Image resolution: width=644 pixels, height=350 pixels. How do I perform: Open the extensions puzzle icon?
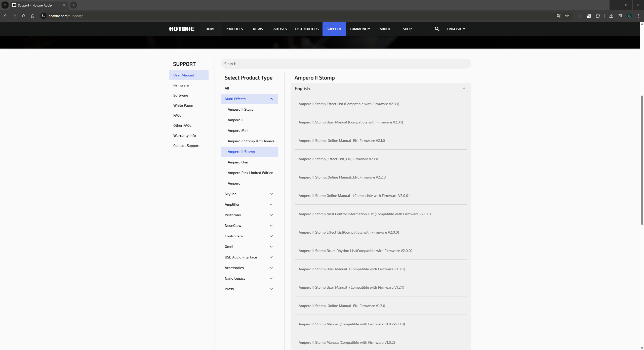[x=598, y=16]
